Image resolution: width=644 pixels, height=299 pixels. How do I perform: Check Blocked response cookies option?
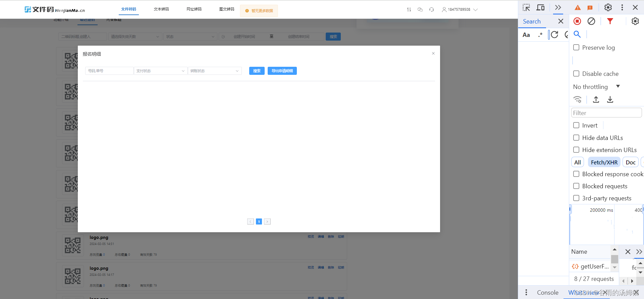576,174
